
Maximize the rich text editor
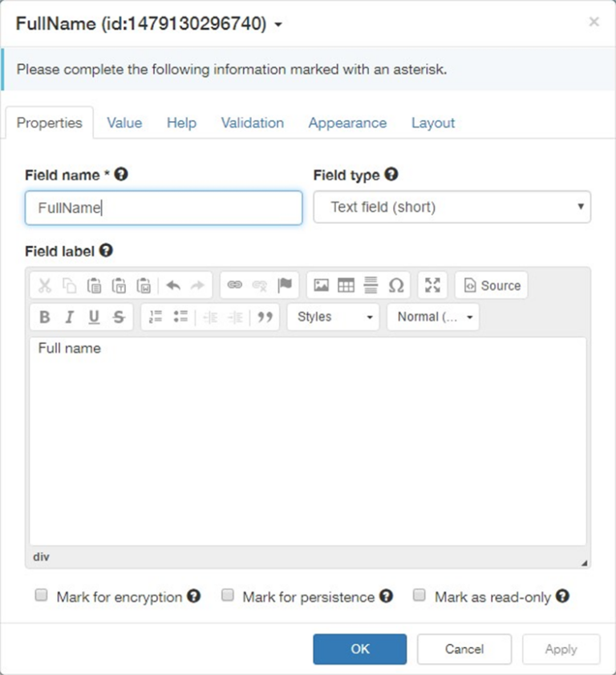pyautogui.click(x=432, y=285)
